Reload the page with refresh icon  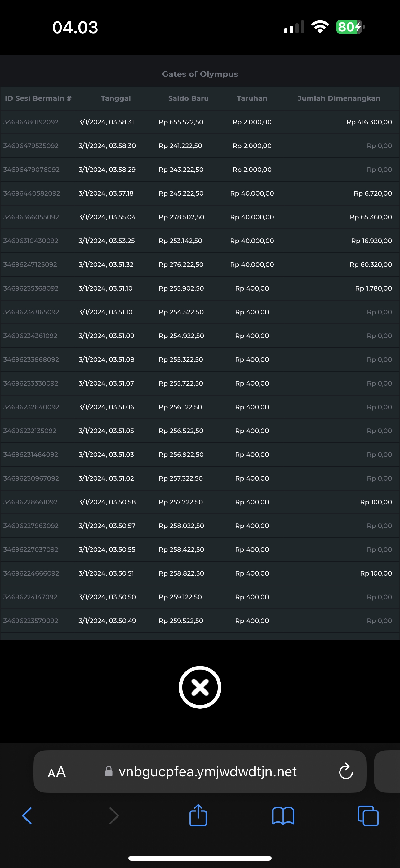[x=346, y=771]
